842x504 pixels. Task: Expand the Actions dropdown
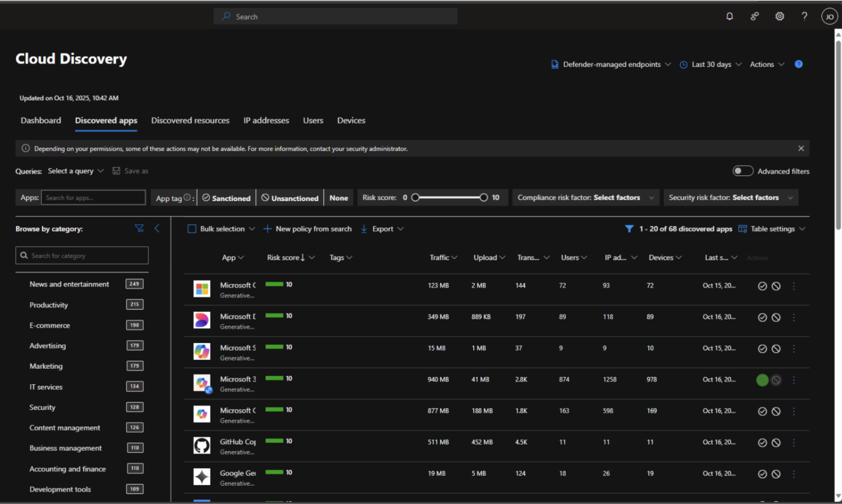[767, 64]
